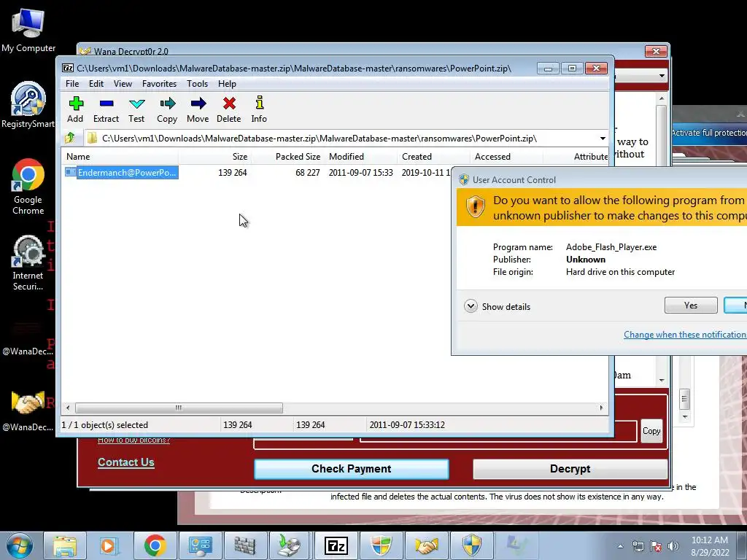Open Google Chrome desktop shortcut
The height and width of the screenshot is (560, 747).
28,187
